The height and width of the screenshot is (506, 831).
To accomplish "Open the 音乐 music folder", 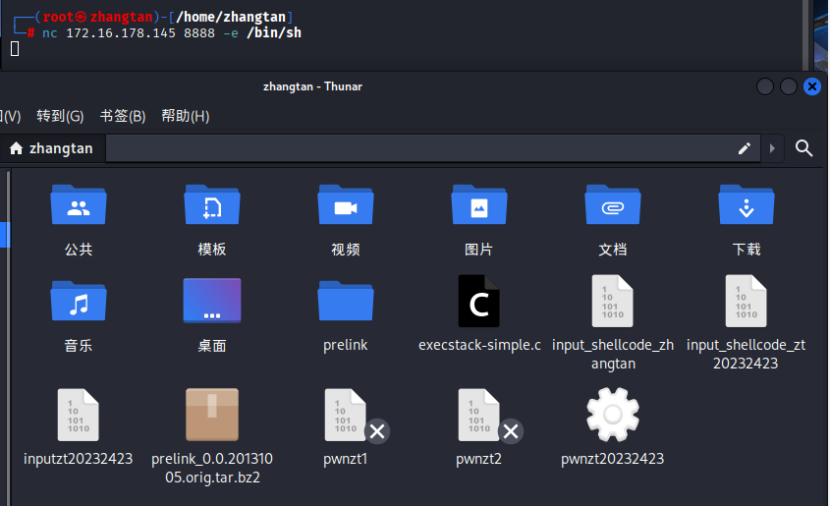I will 78,301.
